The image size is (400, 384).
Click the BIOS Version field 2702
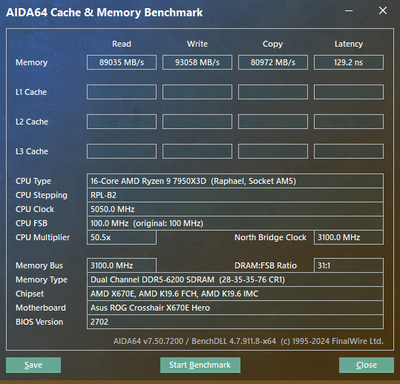pos(235,322)
